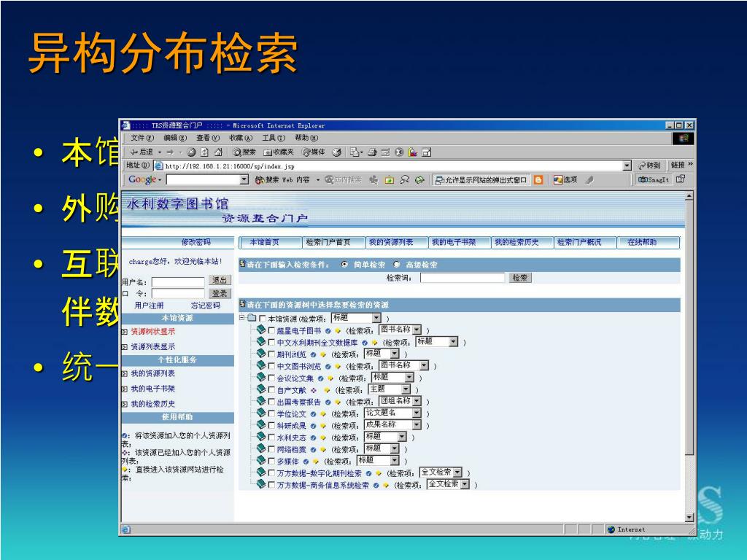Click the Google 搜索 Web button
747x560 pixels.
(282, 179)
